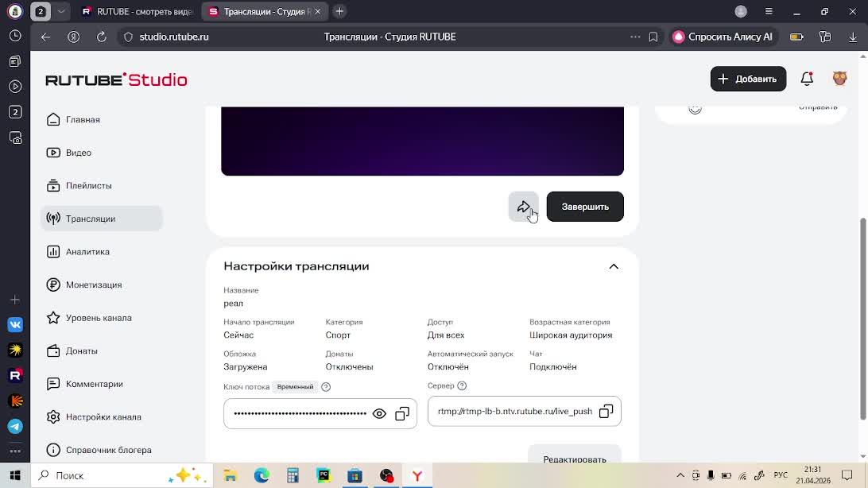The height and width of the screenshot is (488, 868).
Task: Copy the server URL
Action: pos(606,411)
